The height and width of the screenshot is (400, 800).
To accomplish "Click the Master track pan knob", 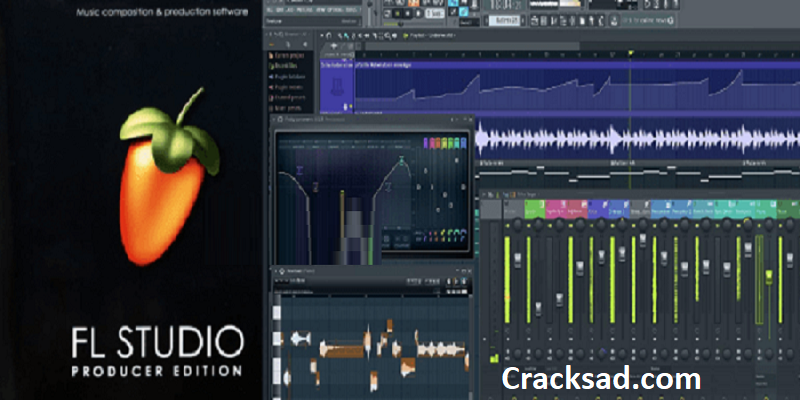I will tap(518, 224).
